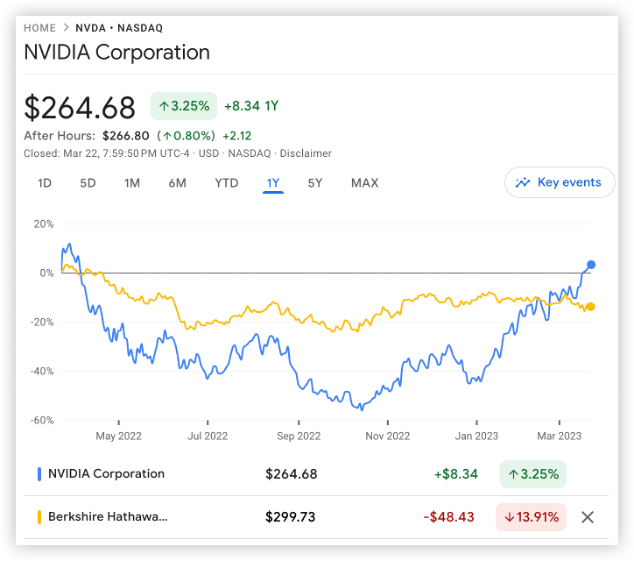Click the green 3.25% change badge by price
The height and width of the screenshot is (562, 634).
(x=183, y=106)
